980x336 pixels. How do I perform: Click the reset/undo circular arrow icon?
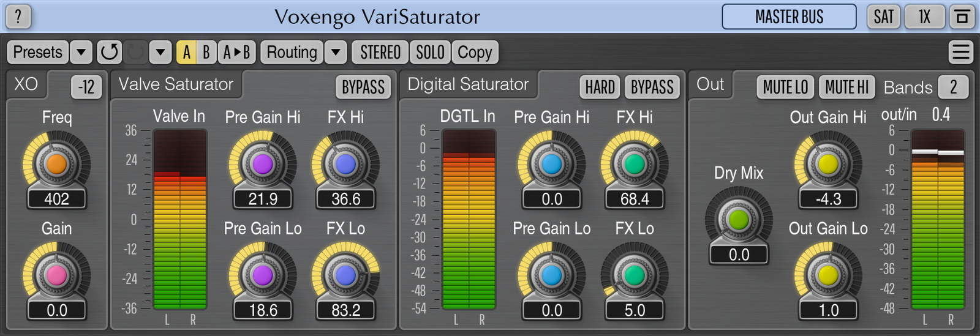click(x=110, y=53)
